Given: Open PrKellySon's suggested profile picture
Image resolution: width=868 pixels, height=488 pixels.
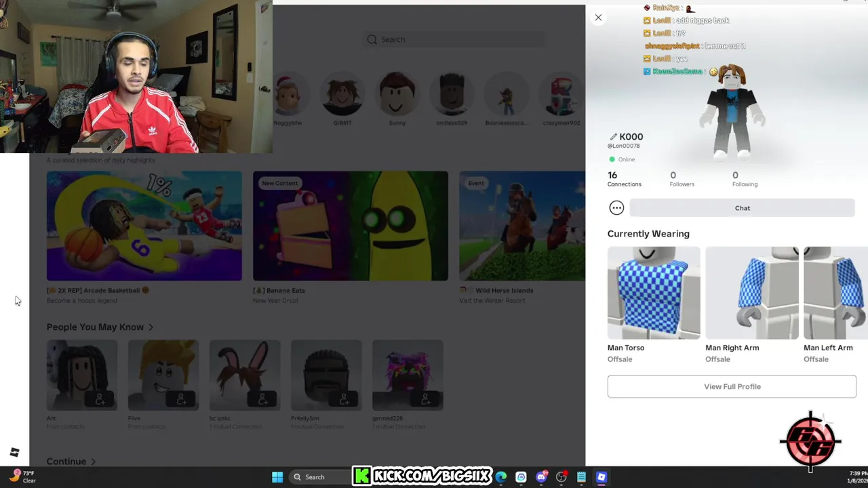Looking at the screenshot, I should pos(326,375).
